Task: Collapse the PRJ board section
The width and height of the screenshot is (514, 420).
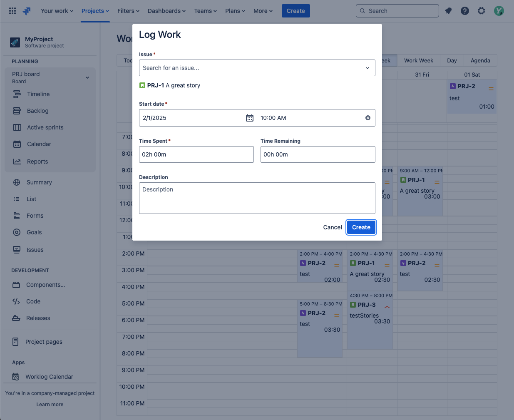Action: click(87, 77)
